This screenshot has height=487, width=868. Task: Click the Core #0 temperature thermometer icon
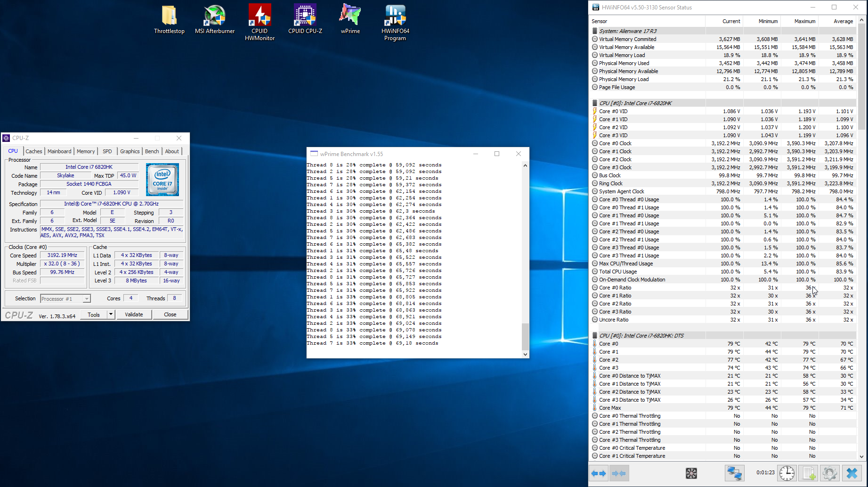tap(595, 344)
